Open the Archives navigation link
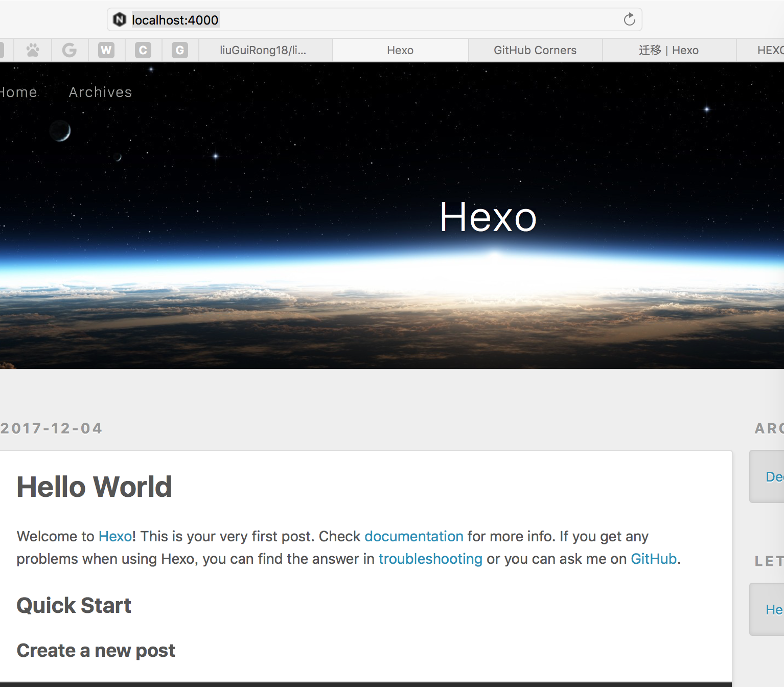This screenshot has width=784, height=687. tap(100, 92)
